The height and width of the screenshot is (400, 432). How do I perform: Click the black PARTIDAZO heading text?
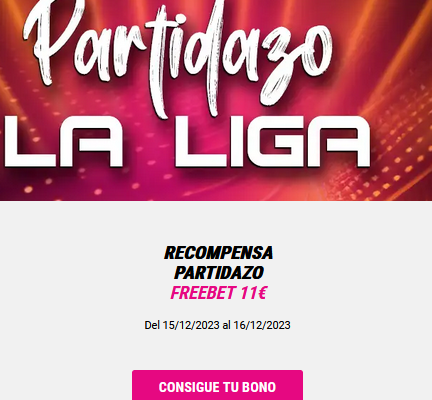219,273
